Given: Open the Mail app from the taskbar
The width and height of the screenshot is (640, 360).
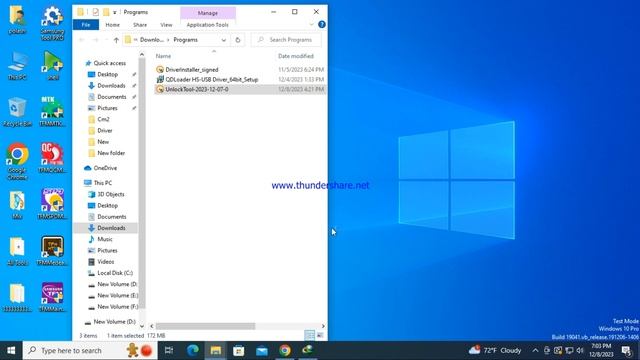Looking at the screenshot, I should point(262,350).
